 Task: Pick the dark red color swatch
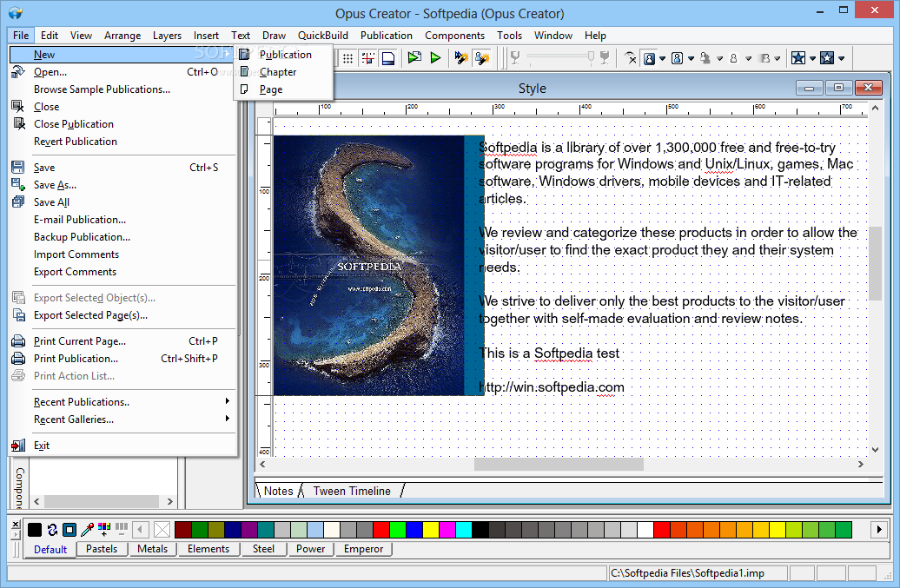183,530
